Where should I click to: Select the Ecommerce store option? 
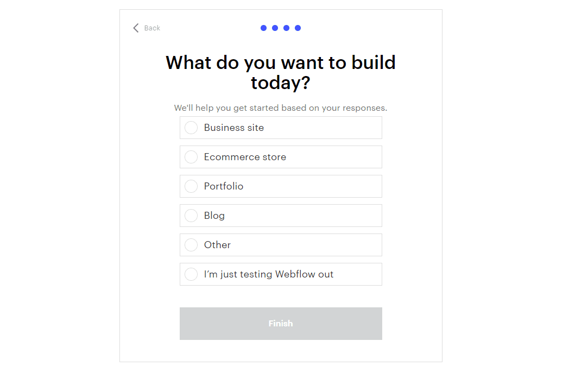click(191, 157)
